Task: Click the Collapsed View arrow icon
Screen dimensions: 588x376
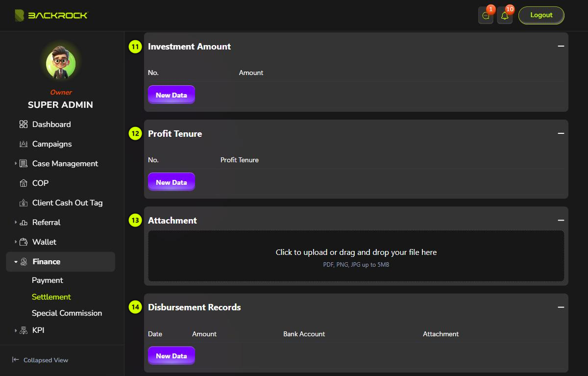Action: pos(16,360)
